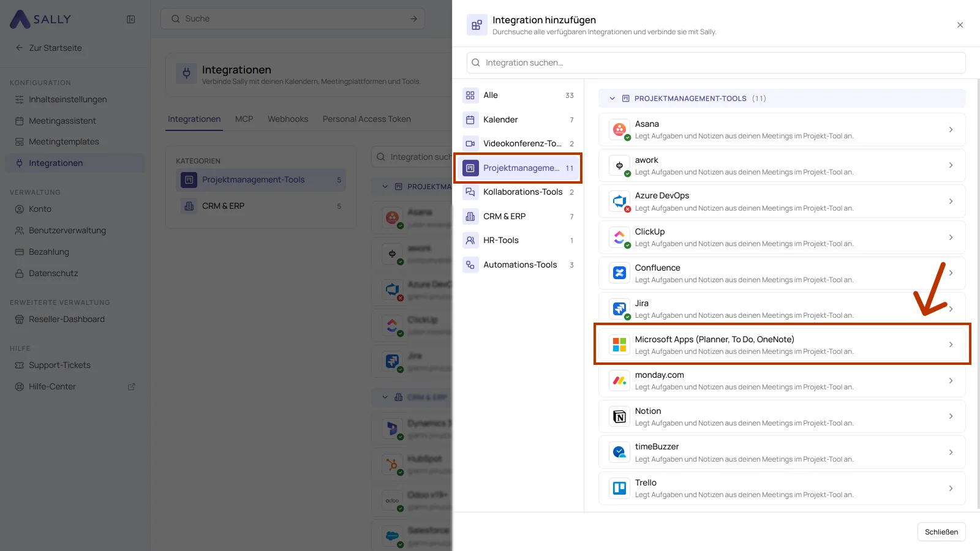The width and height of the screenshot is (980, 551).
Task: Click the timeBuzzer logo icon
Action: coord(619,452)
